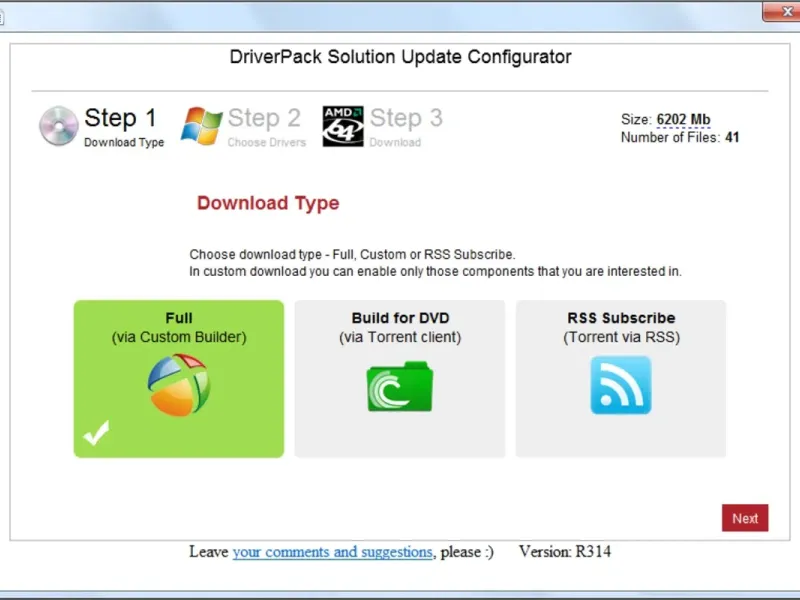This screenshot has height=600, width=800.
Task: Click the Choose download type instruction line
Action: point(352,255)
